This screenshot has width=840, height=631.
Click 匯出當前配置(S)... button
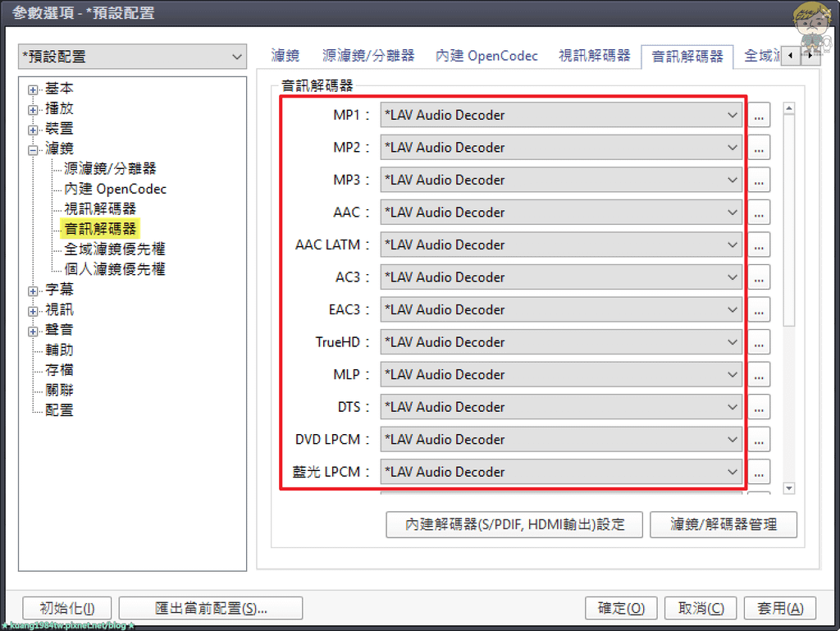[x=211, y=608]
